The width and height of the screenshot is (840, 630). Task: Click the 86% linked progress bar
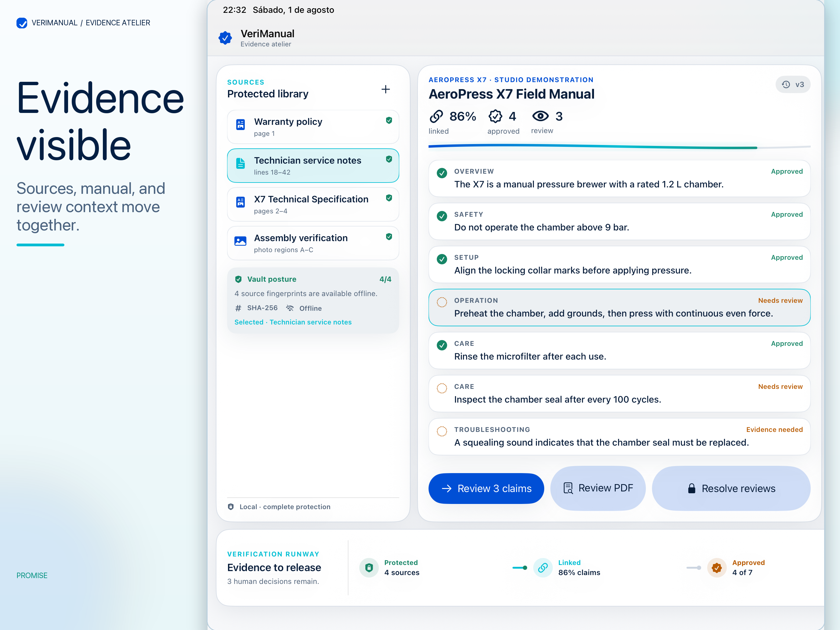pos(619,147)
